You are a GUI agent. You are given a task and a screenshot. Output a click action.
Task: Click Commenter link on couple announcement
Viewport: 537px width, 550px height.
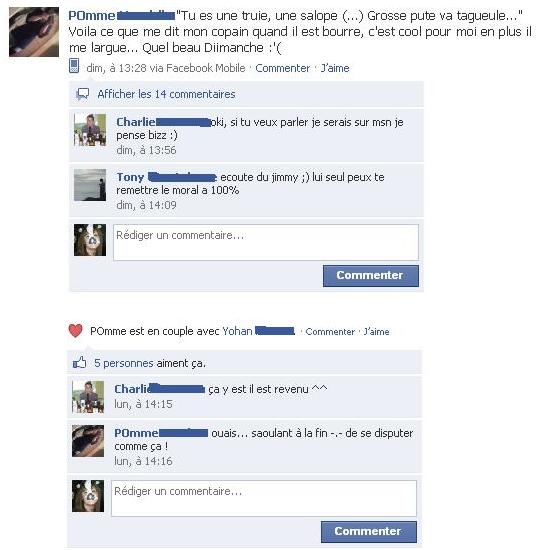pyautogui.click(x=330, y=331)
